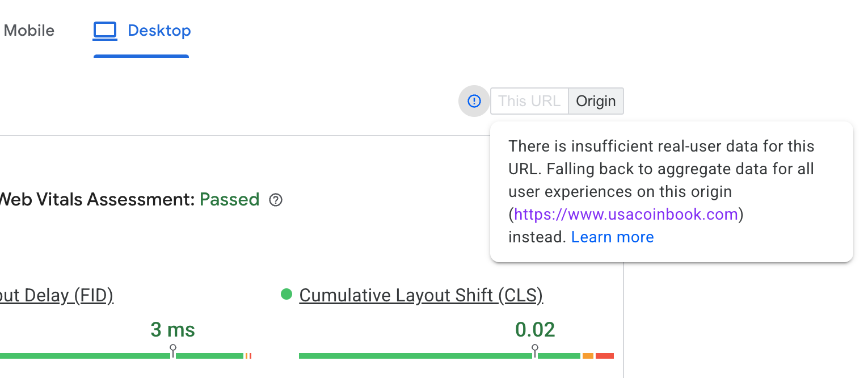The width and height of the screenshot is (868, 378).
Task: Click the 0.02 CLS value
Action: tap(535, 330)
